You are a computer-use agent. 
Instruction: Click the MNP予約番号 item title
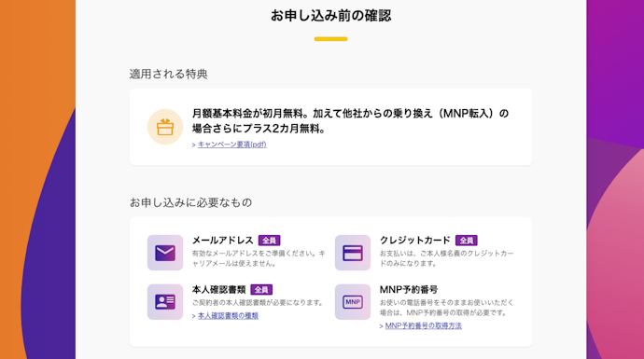(408, 290)
